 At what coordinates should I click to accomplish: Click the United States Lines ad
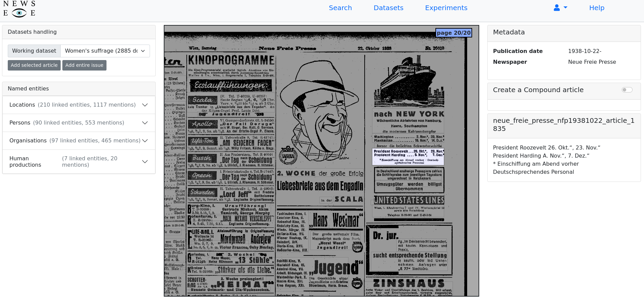point(409,200)
